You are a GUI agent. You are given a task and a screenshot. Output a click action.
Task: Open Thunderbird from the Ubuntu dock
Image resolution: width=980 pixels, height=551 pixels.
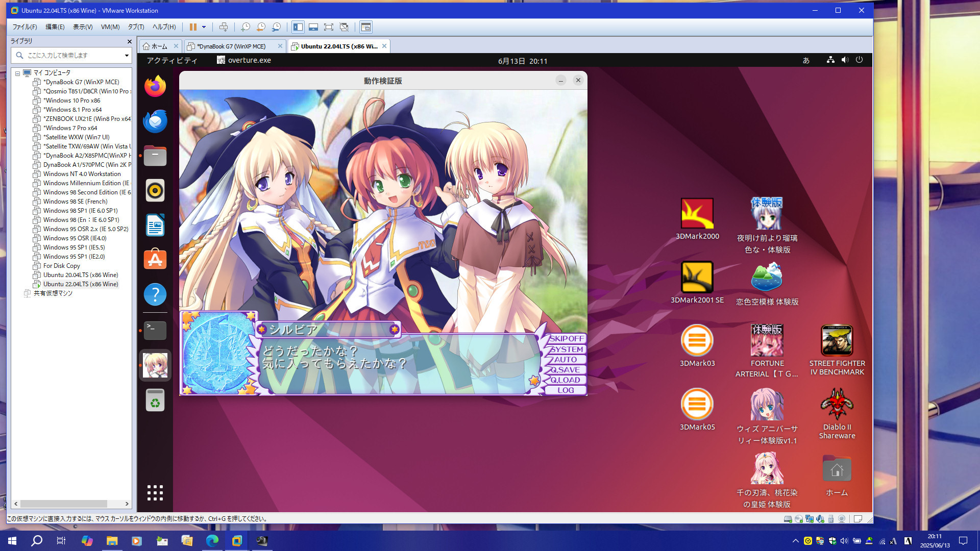[x=155, y=121]
